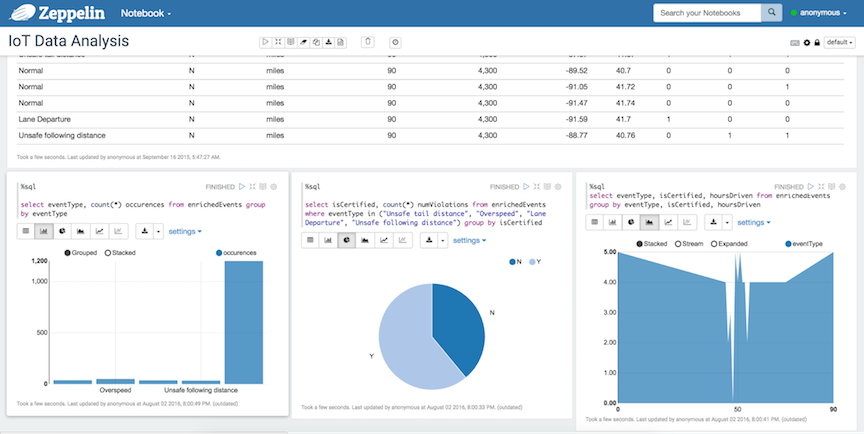Run all paragraphs in the notebook

tap(266, 42)
